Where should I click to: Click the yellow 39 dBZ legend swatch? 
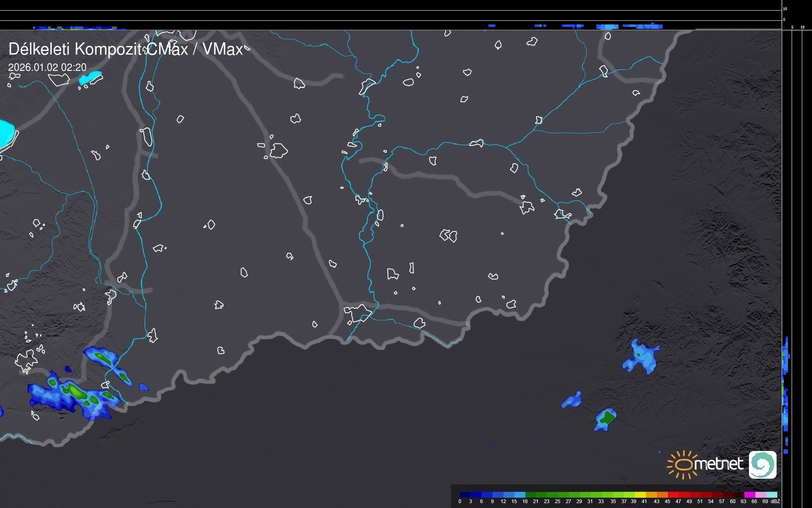[x=640, y=495]
